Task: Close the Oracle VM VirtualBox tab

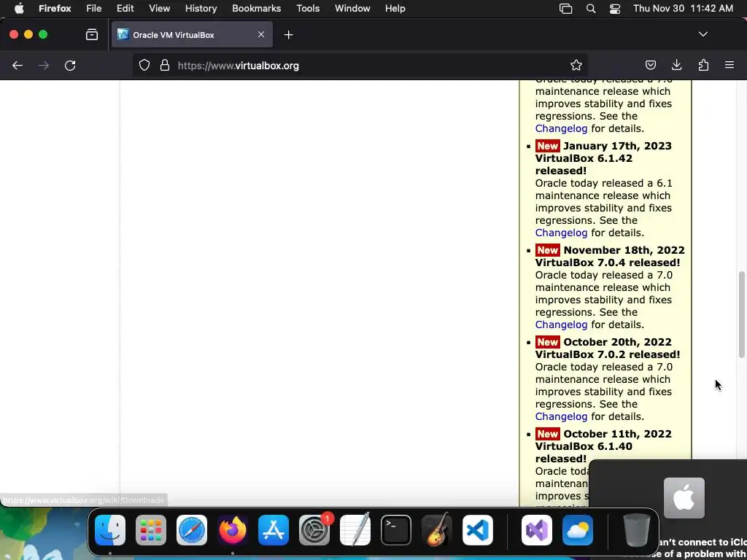Action: pos(261,35)
